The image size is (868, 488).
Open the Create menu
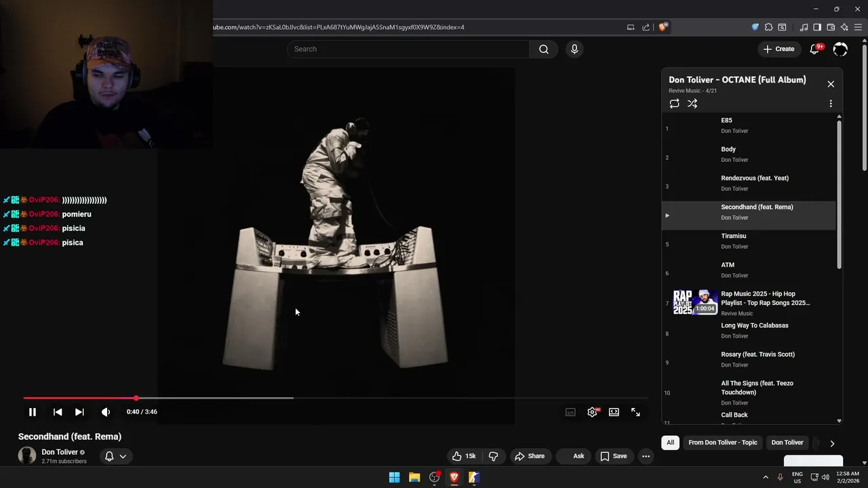778,49
